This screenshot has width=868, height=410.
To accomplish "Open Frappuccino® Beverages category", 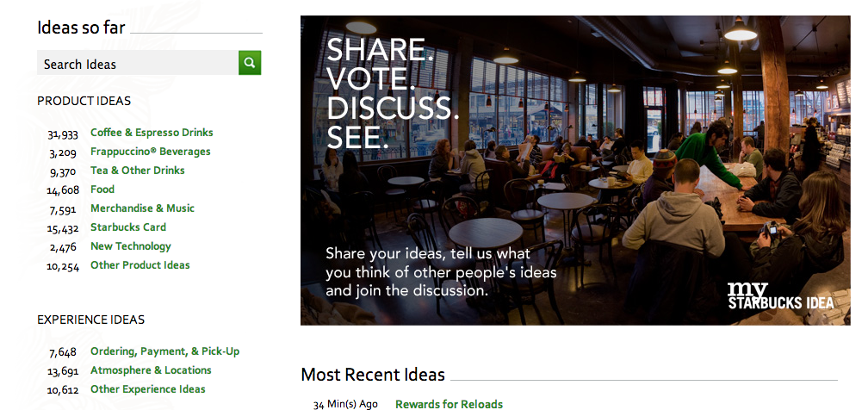I will [150, 152].
